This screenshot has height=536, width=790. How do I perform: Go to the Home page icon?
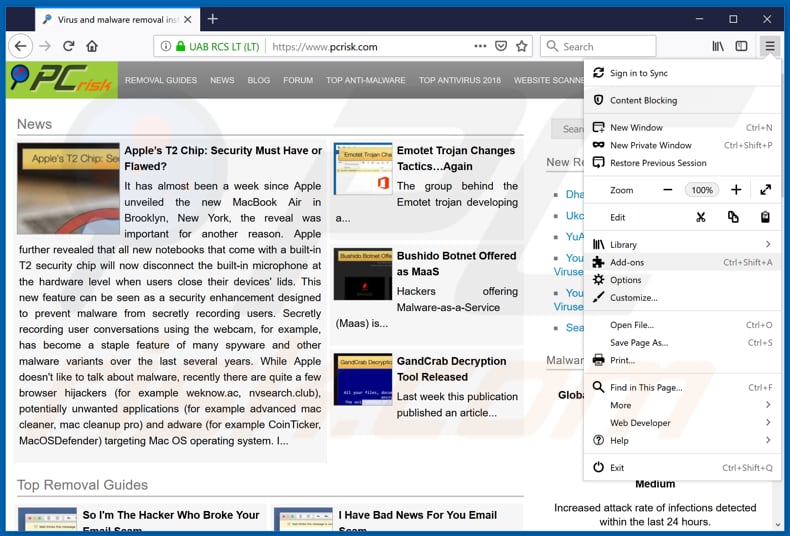92,46
